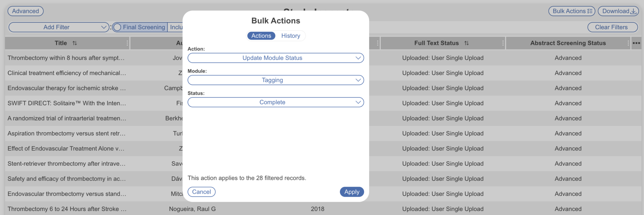The image size is (644, 215).
Task: Open the Module dropdown set to Tagging
Action: pos(275,80)
